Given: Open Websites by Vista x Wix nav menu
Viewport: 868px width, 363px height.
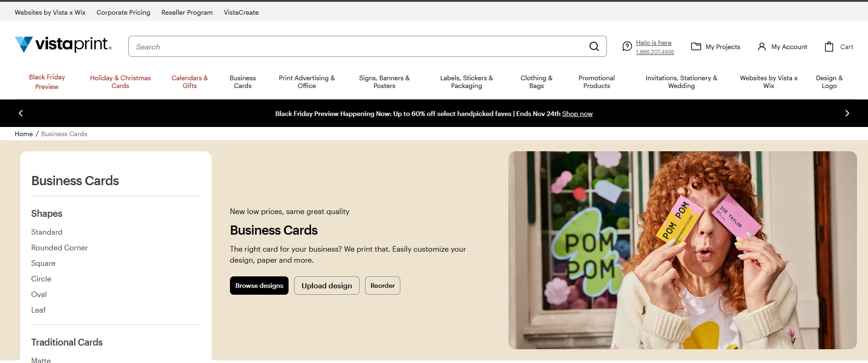Looking at the screenshot, I should [769, 82].
